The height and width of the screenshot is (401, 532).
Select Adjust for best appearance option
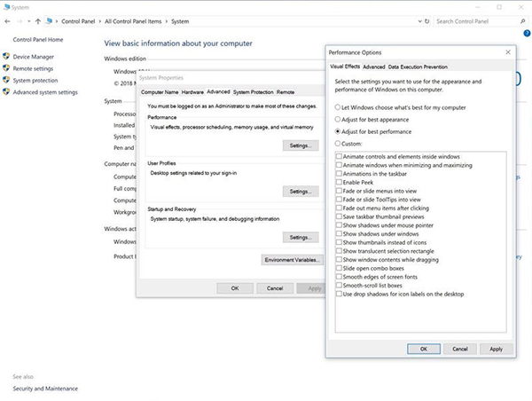point(337,117)
